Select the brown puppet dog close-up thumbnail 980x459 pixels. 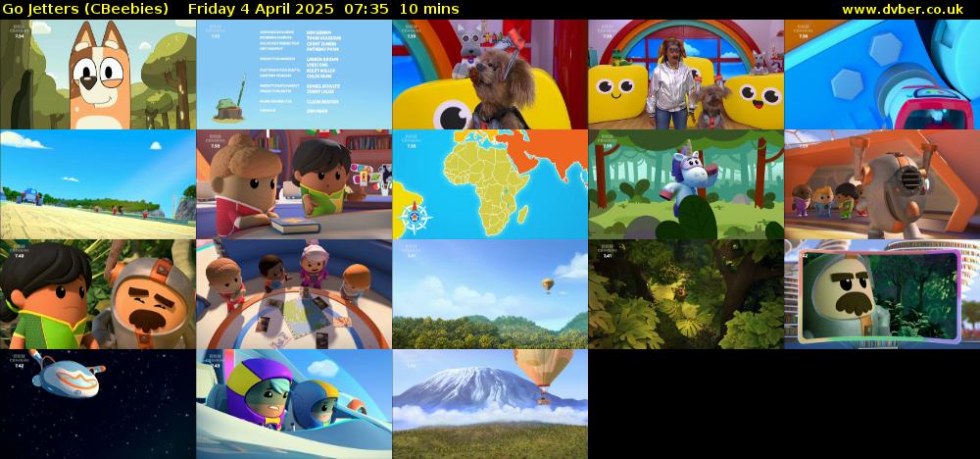click(490, 75)
